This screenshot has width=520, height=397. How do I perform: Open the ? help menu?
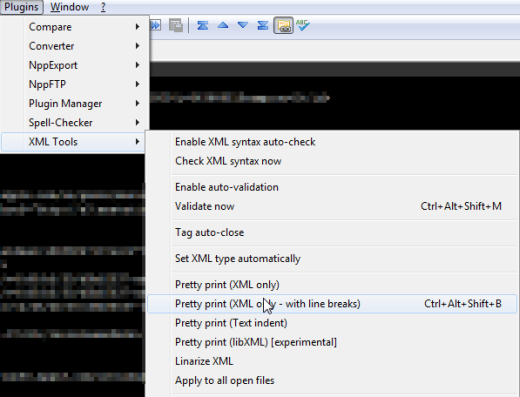pos(103,7)
